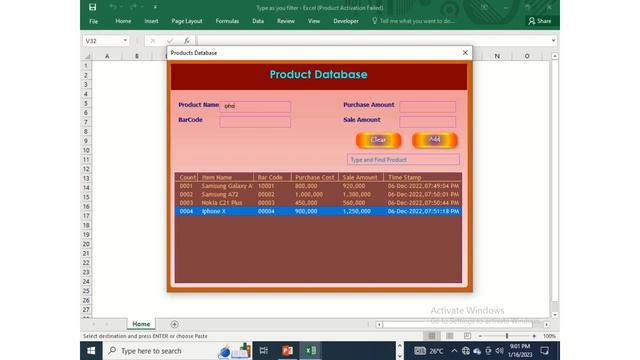
Task: Open the Review ribbon tab
Action: click(285, 21)
